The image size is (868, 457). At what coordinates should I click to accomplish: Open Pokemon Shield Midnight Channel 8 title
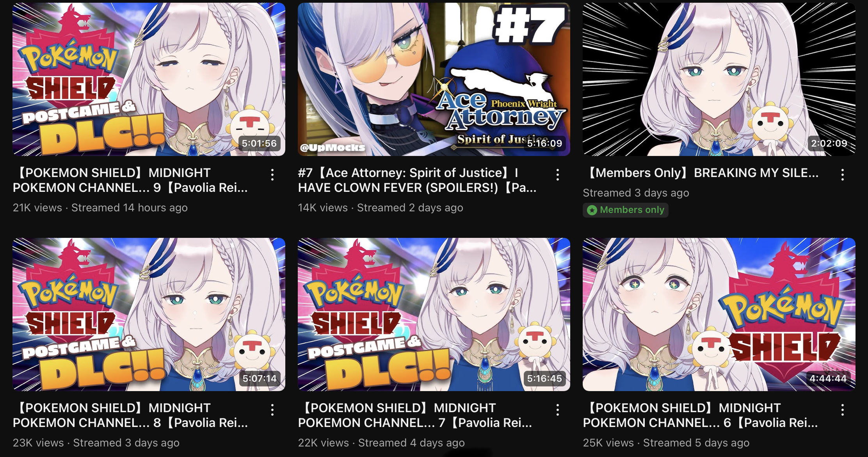130,415
